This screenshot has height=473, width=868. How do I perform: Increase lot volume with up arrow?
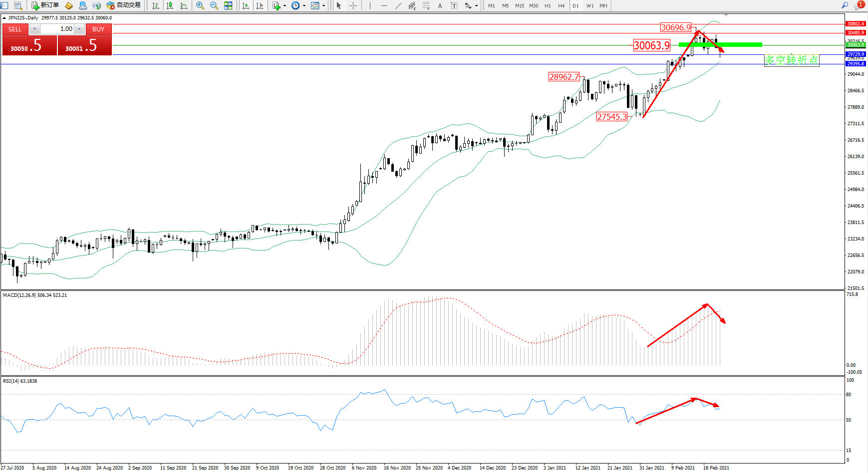[79, 29]
